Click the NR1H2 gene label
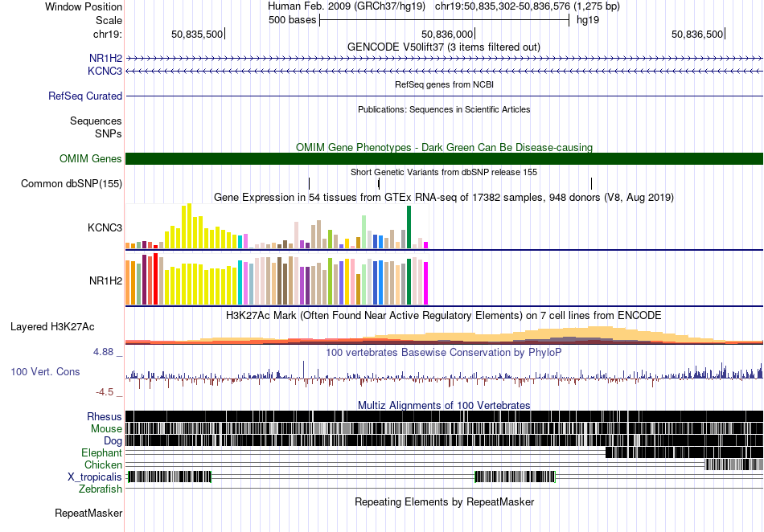Viewport: 764px width, 532px height. tap(105, 59)
